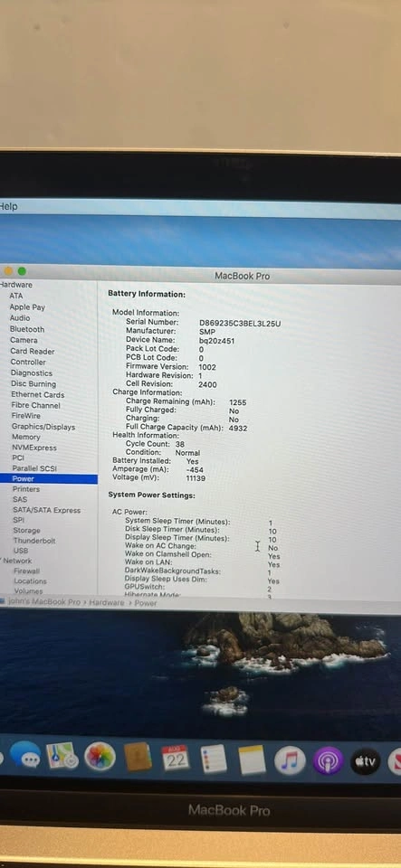Select Ethernet Cards in the sidebar

coord(38,395)
